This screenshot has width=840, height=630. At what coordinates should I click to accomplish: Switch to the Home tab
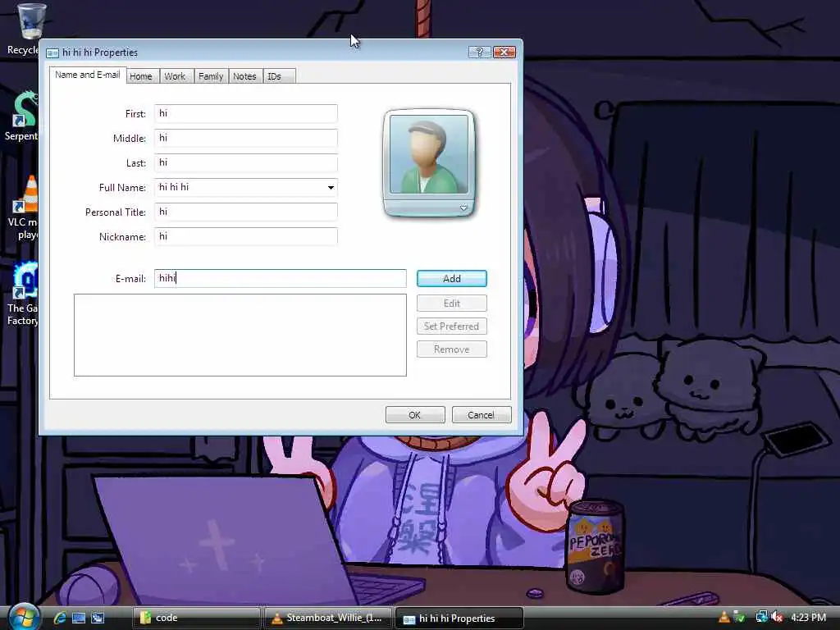141,76
